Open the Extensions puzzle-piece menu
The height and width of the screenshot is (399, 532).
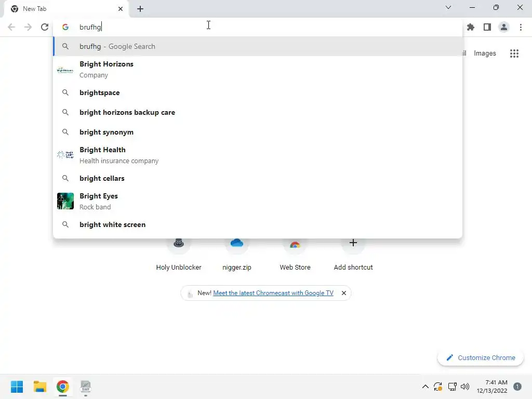point(471,27)
